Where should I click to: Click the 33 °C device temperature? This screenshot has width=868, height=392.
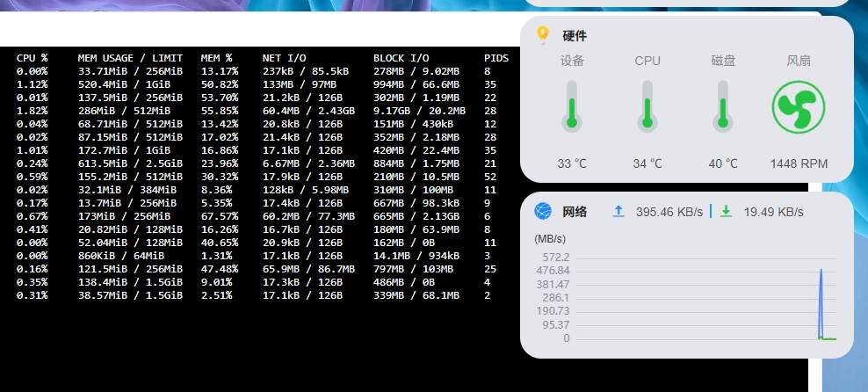(572, 163)
